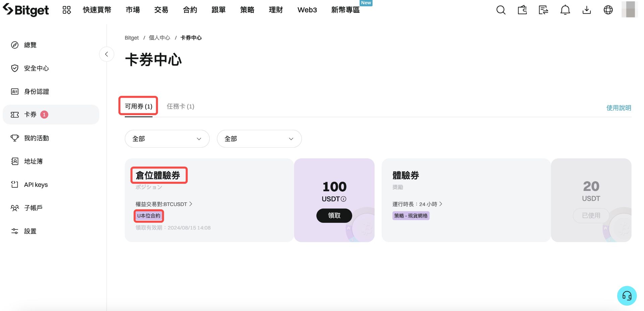
Task: Open 交易 menu
Action: [x=161, y=10]
